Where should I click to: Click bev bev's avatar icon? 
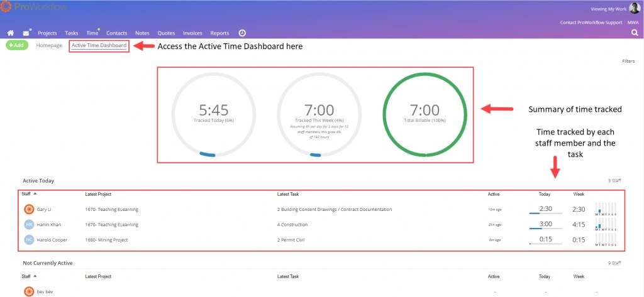click(29, 292)
